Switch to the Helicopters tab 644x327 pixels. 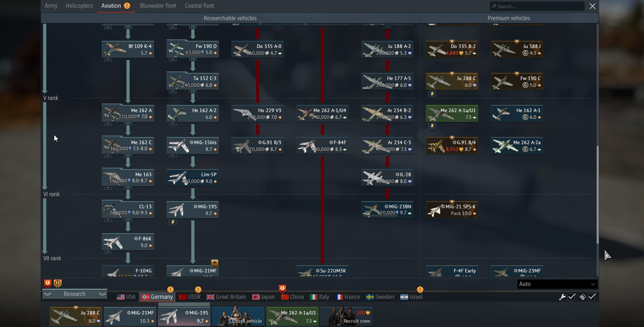point(79,6)
